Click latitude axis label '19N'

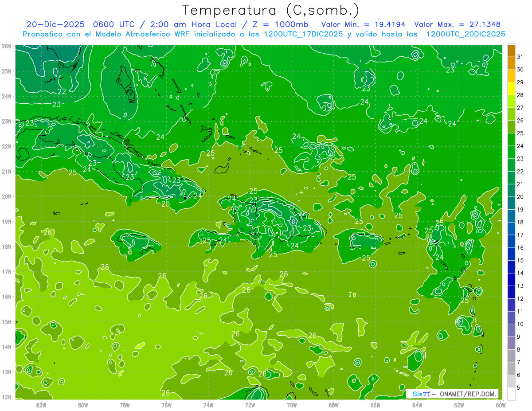click(x=6, y=221)
